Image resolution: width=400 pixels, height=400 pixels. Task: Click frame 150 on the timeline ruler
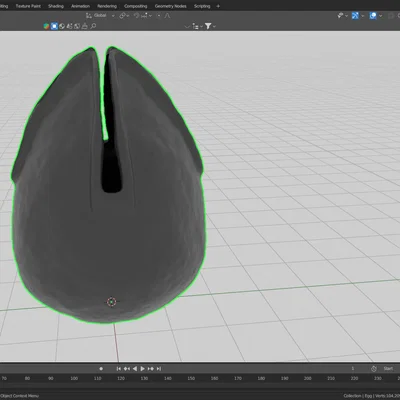191,378
